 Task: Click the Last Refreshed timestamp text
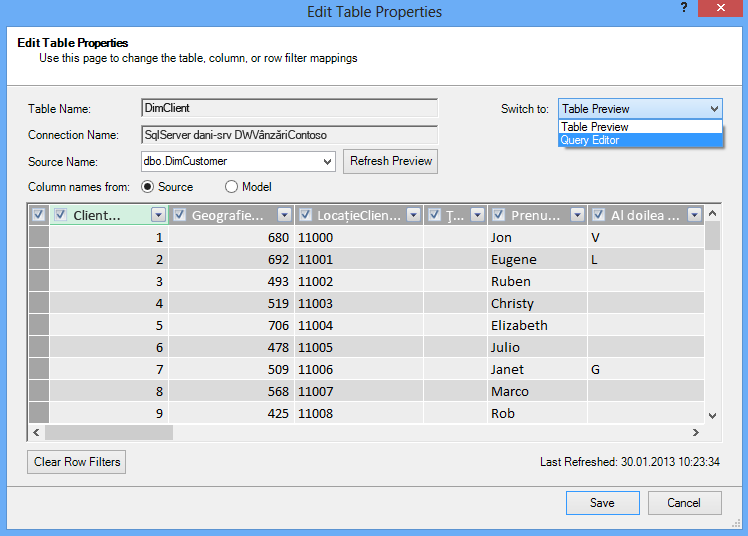[x=630, y=462]
